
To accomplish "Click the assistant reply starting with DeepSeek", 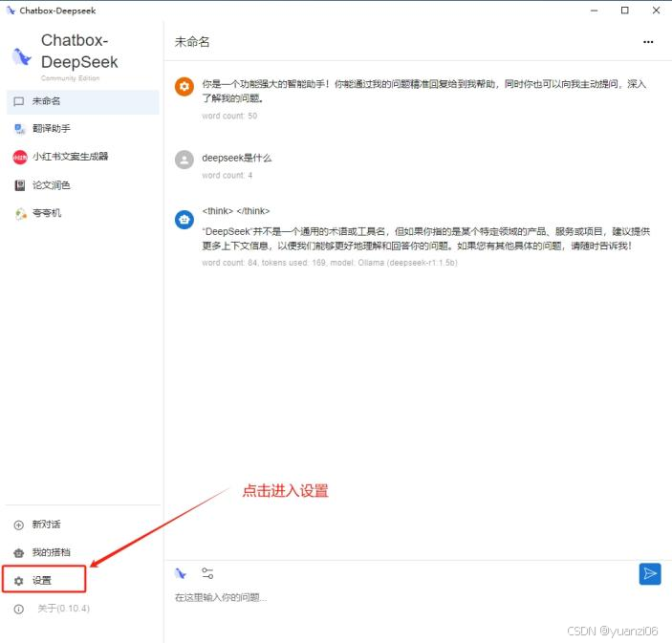I will [x=426, y=239].
